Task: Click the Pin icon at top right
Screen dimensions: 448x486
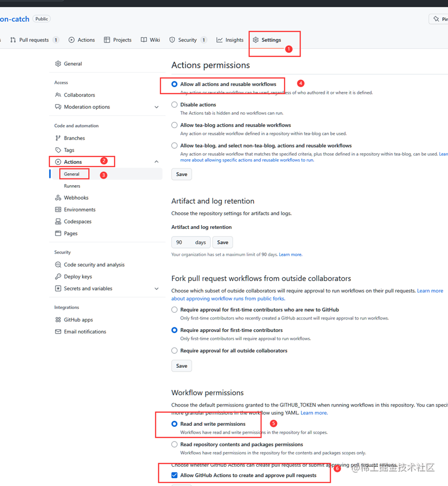Action: point(436,19)
